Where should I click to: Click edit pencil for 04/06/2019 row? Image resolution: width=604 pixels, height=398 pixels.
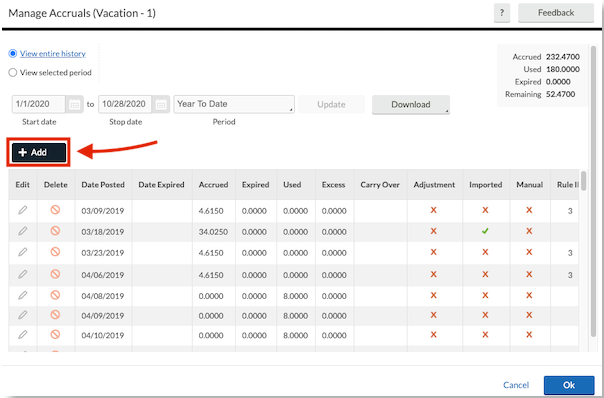click(23, 274)
